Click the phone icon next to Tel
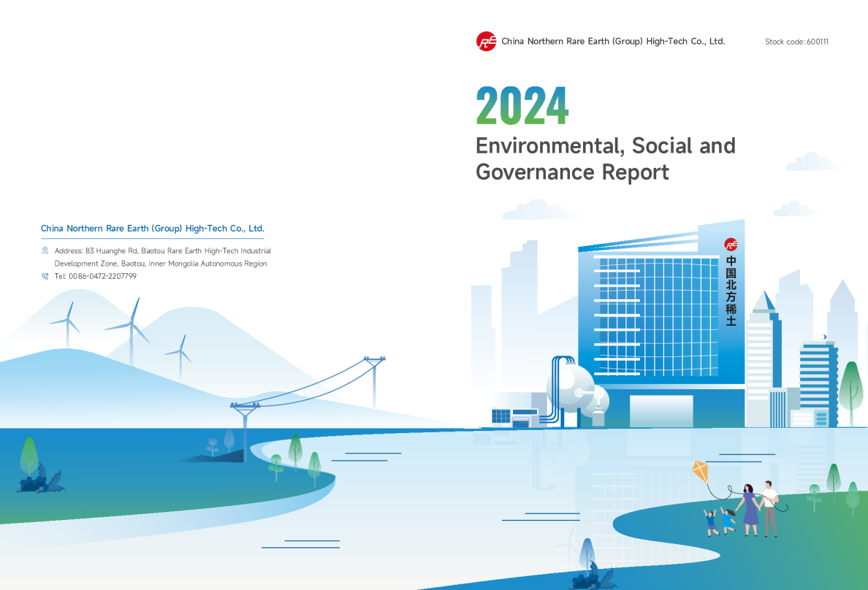 [45, 276]
